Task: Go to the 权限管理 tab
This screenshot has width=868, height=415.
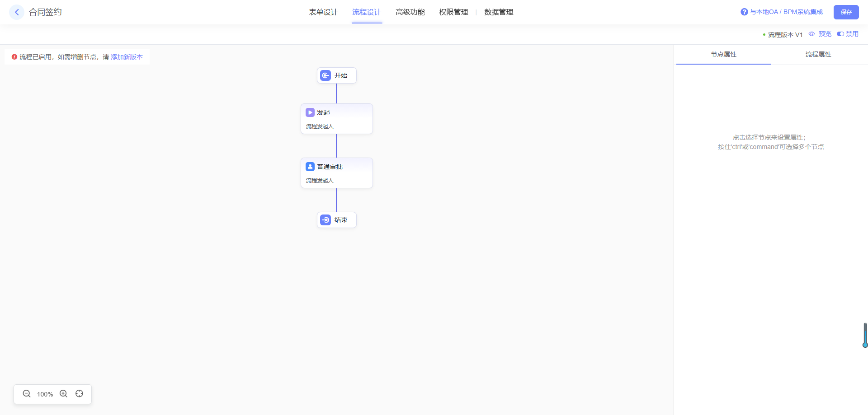Action: 453,12
